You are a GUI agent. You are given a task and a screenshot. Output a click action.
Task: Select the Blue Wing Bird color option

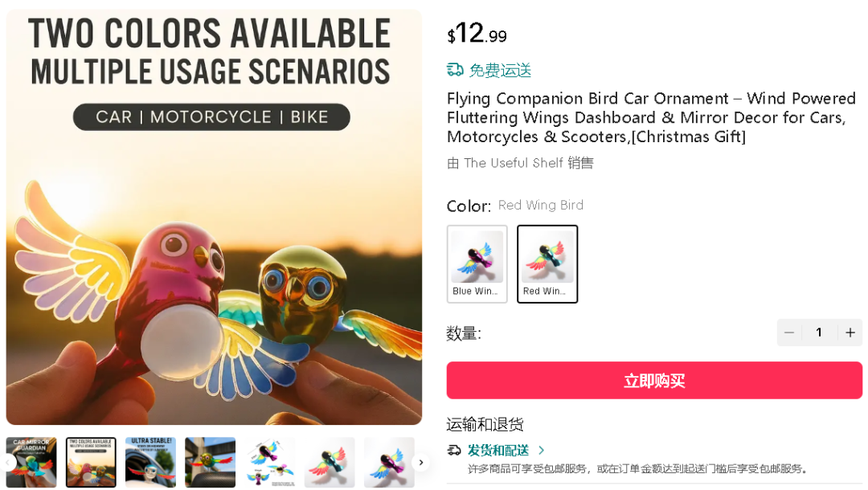click(x=477, y=263)
